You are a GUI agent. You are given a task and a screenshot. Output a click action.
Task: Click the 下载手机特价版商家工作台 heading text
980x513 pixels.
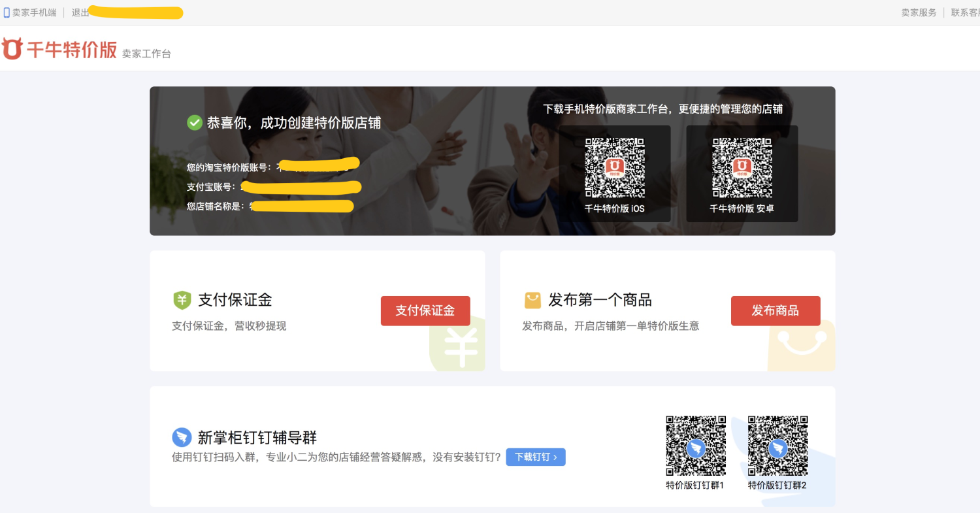(x=663, y=108)
